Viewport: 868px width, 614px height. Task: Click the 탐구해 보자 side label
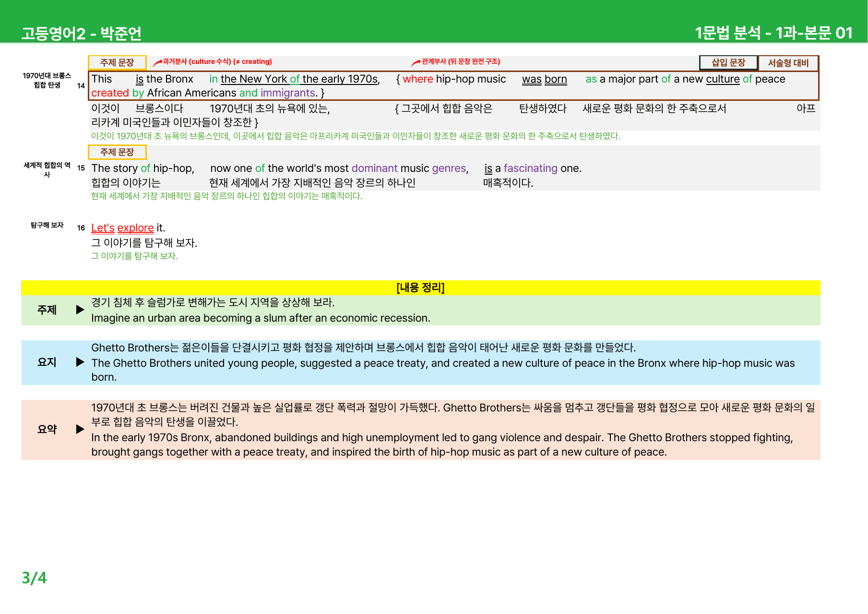click(47, 225)
